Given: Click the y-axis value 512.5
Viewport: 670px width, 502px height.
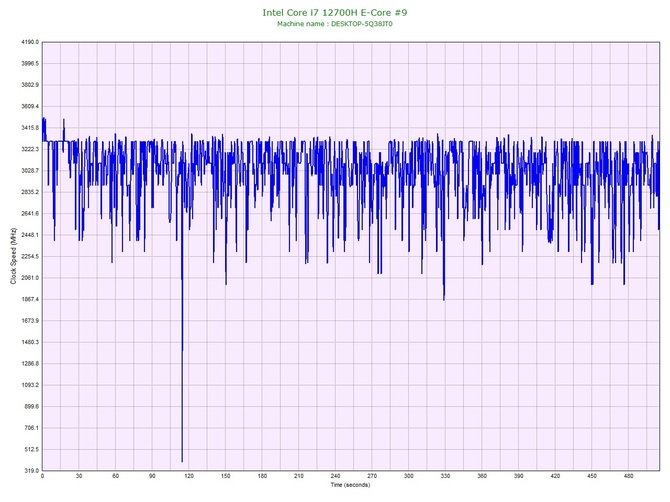Looking at the screenshot, I should pyautogui.click(x=31, y=449).
